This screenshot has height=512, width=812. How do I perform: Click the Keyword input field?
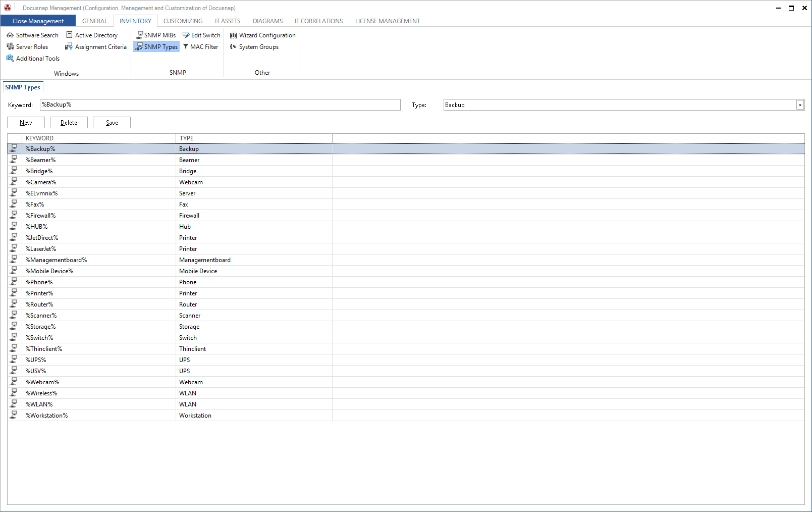pyautogui.click(x=220, y=105)
